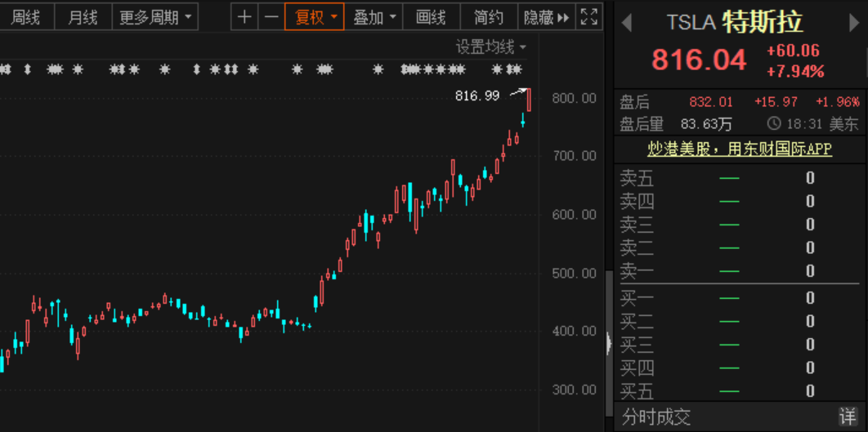Viewport: 868px width, 432px height.
Task: Click the +7.94% change percentage
Action: pos(795,72)
